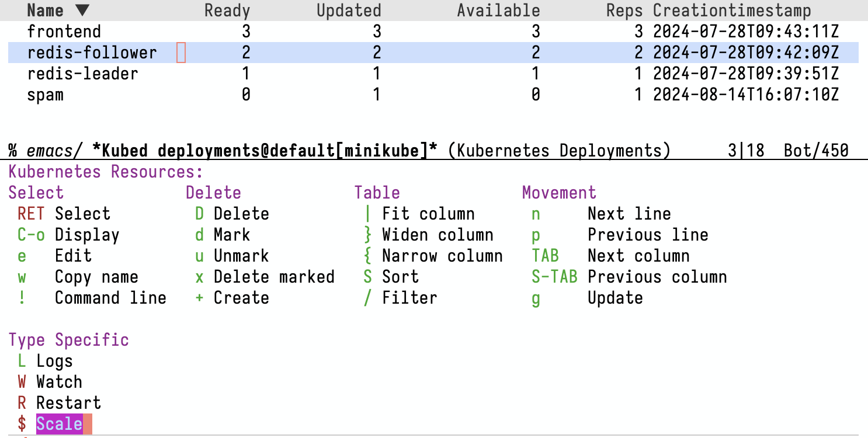The height and width of the screenshot is (438, 868).
Task: Activate the highlighted Scale command
Action: [x=60, y=423]
